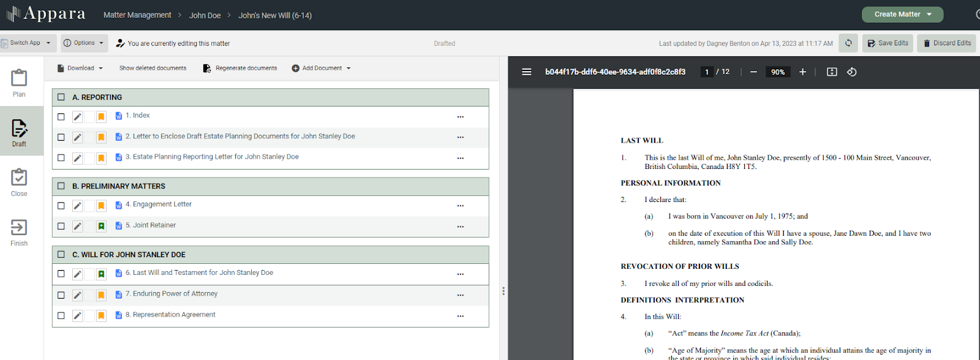Open more options for Engagement Letter

460,206
